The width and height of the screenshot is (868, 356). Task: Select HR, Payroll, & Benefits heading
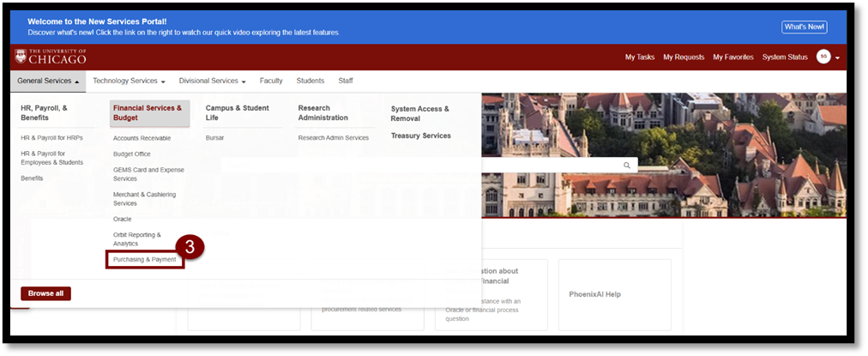tap(45, 113)
